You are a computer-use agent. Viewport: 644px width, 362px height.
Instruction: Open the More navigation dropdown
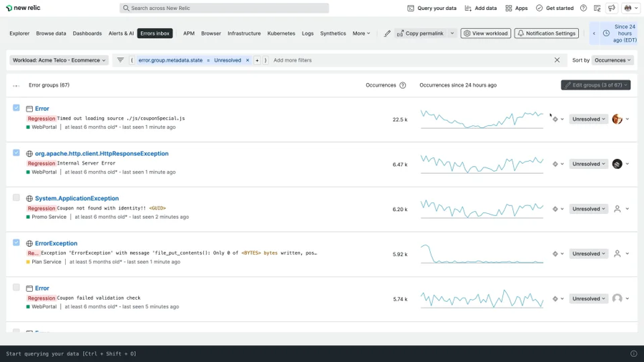[361, 34]
